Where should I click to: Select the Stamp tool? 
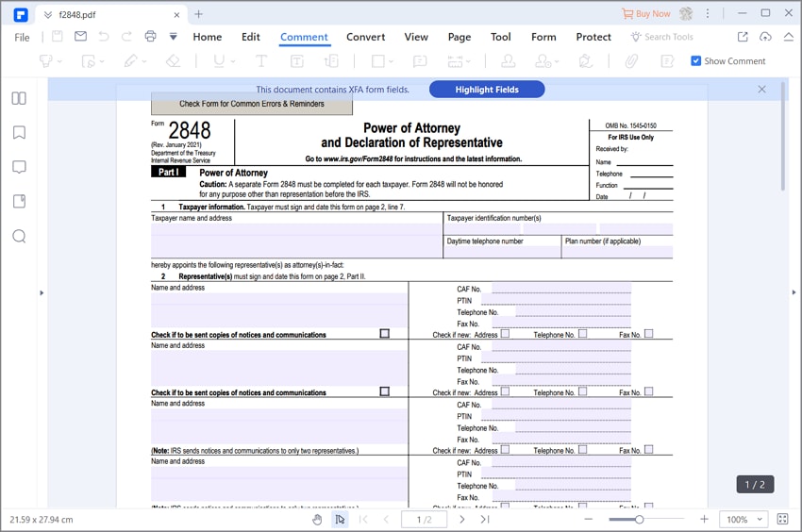508,61
